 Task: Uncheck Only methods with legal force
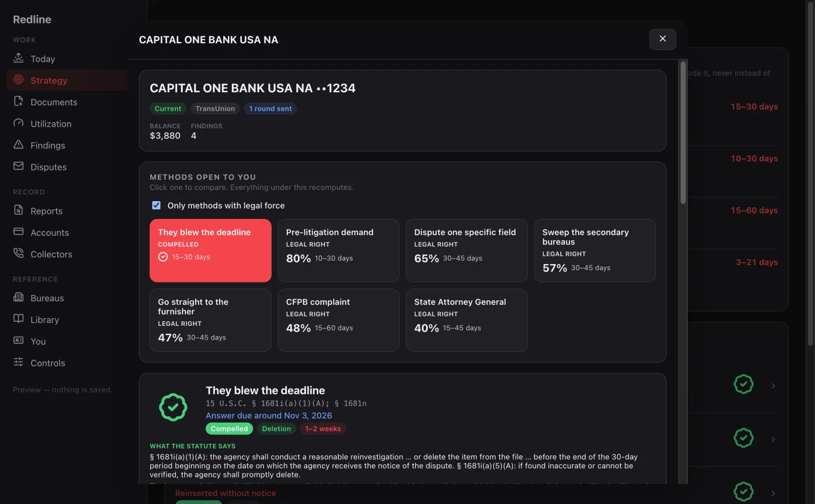[156, 205]
